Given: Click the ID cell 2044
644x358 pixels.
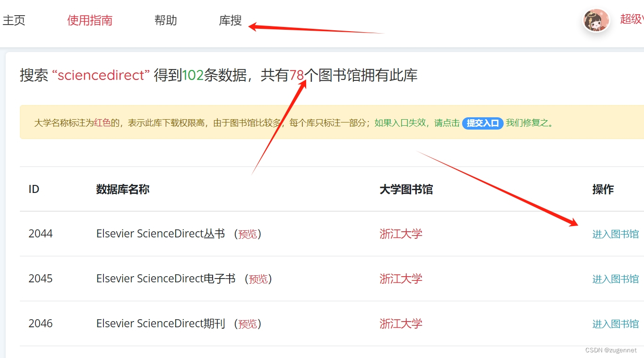Looking at the screenshot, I should 41,234.
